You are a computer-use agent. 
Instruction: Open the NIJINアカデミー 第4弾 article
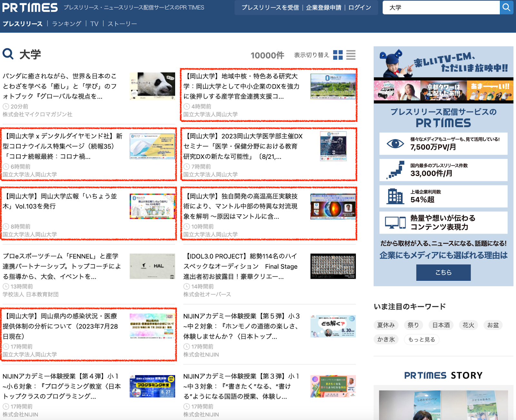[x=62, y=386]
